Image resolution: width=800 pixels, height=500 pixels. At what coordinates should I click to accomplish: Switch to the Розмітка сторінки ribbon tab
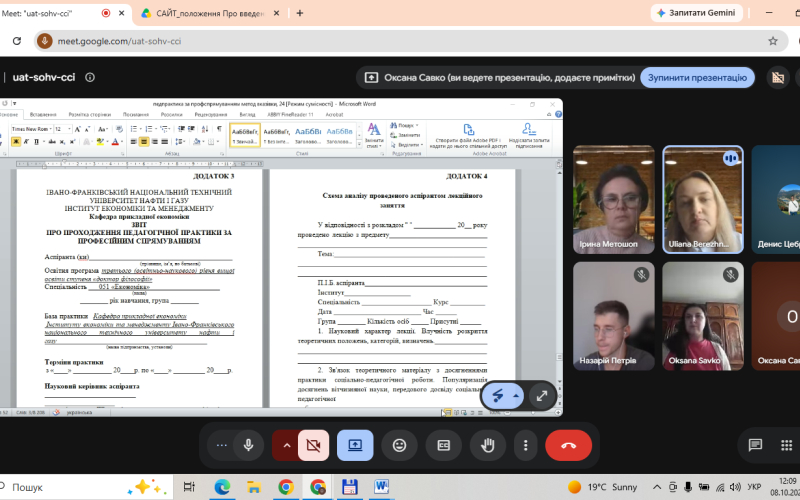[90, 114]
